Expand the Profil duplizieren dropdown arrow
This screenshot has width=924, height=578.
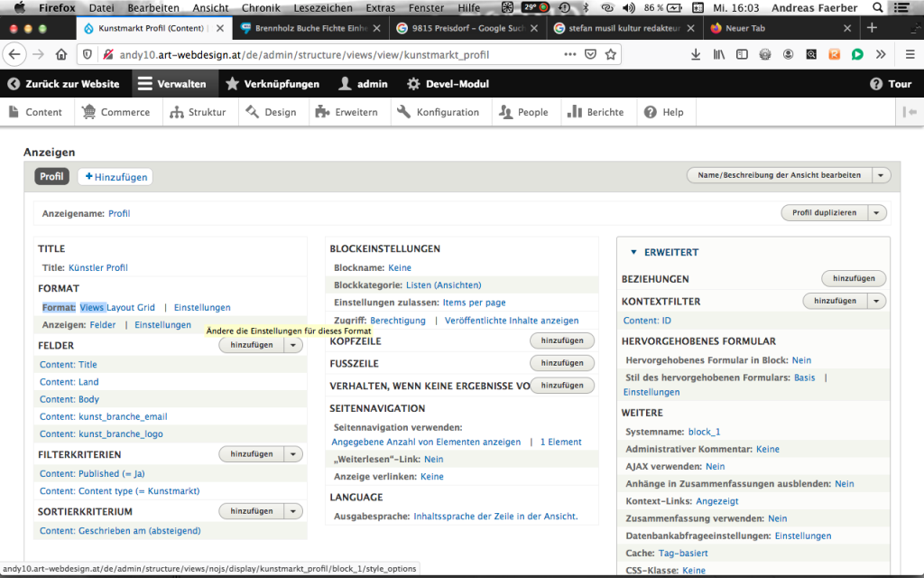(877, 213)
